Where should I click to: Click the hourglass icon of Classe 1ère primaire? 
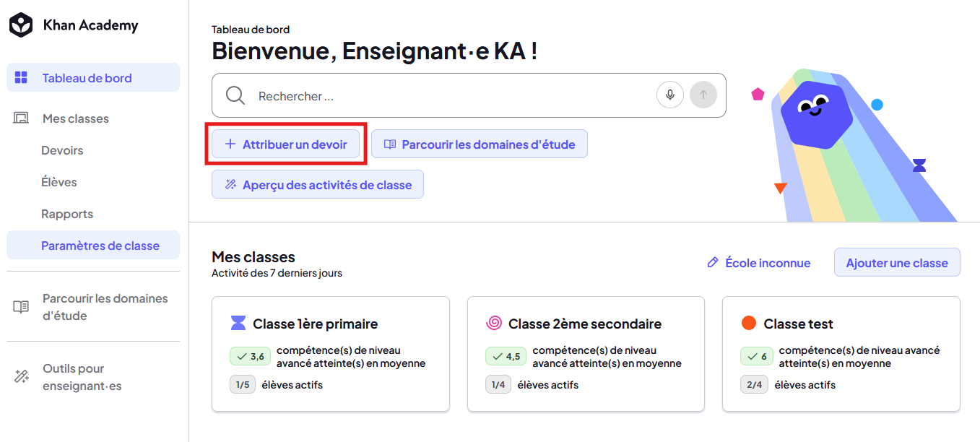click(238, 323)
